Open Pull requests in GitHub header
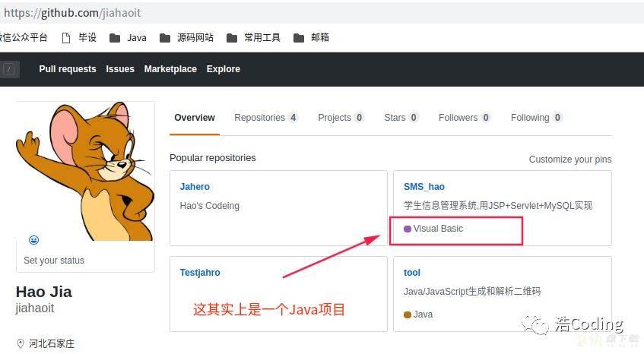This screenshot has height=354, width=644. [x=68, y=69]
